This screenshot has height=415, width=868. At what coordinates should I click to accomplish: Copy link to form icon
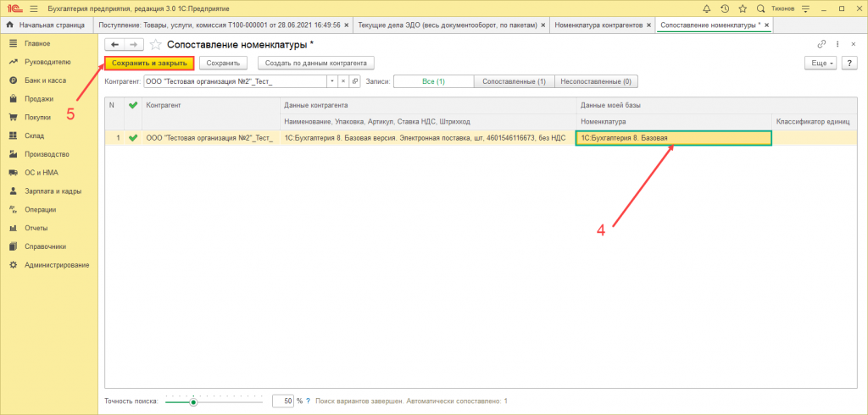click(x=821, y=44)
